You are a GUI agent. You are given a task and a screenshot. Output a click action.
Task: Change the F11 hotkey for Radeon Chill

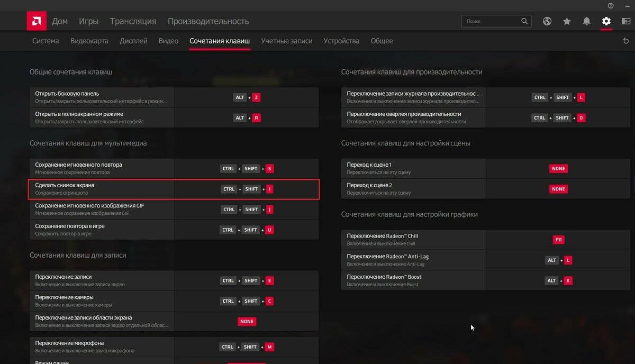pos(558,240)
